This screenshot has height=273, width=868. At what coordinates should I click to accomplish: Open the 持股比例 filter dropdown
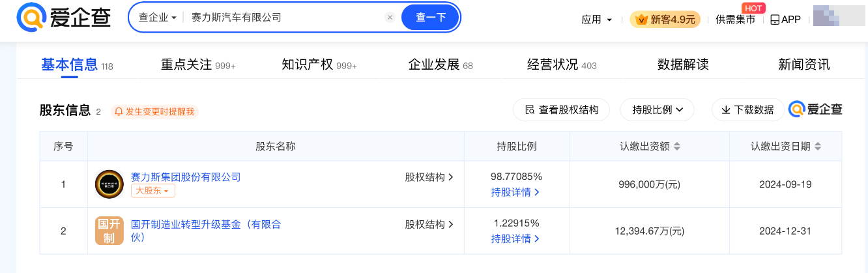click(x=657, y=110)
